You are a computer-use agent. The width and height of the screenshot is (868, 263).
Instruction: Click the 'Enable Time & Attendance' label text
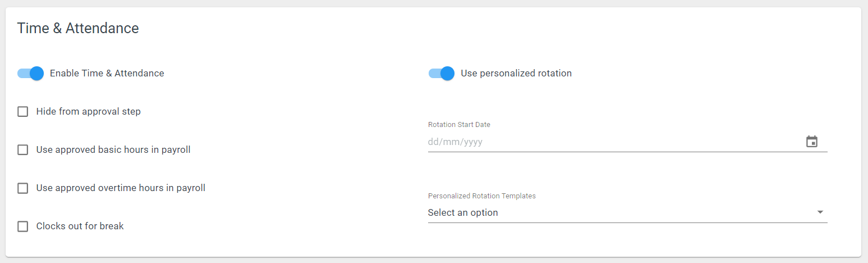[107, 73]
